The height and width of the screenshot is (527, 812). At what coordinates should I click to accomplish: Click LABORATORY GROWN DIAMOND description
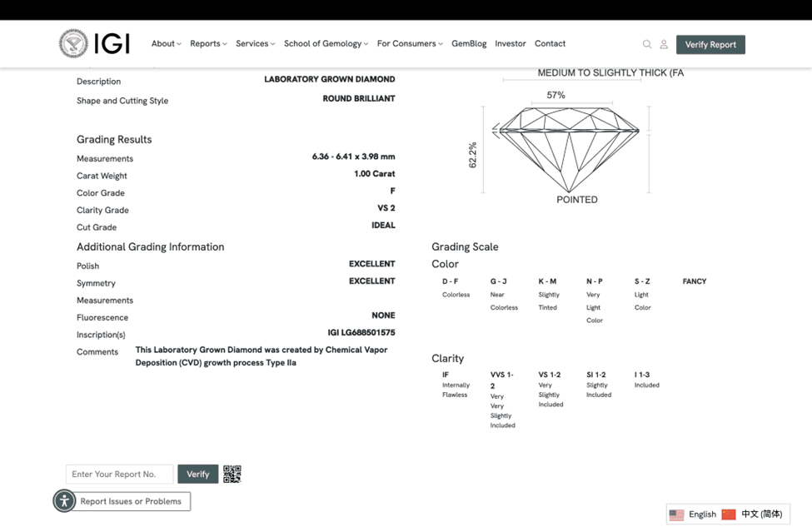click(330, 79)
